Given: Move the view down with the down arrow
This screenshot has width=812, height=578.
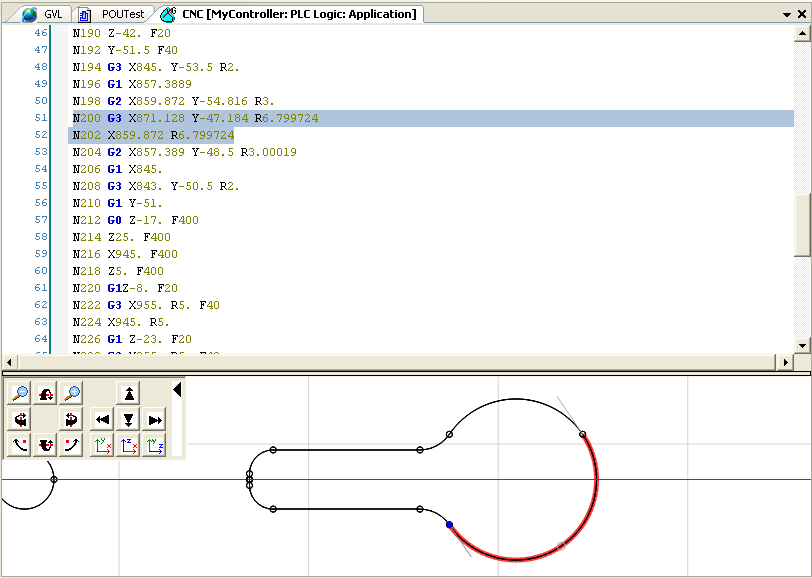Looking at the screenshot, I should [128, 420].
